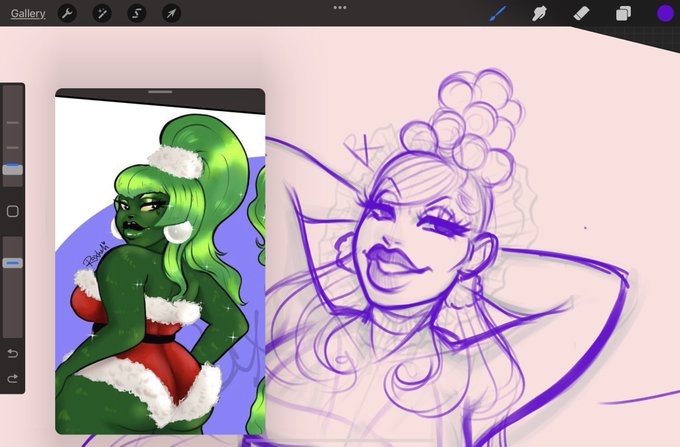680x447 pixels.
Task: Select the Smudge finger tool
Action: [539, 13]
